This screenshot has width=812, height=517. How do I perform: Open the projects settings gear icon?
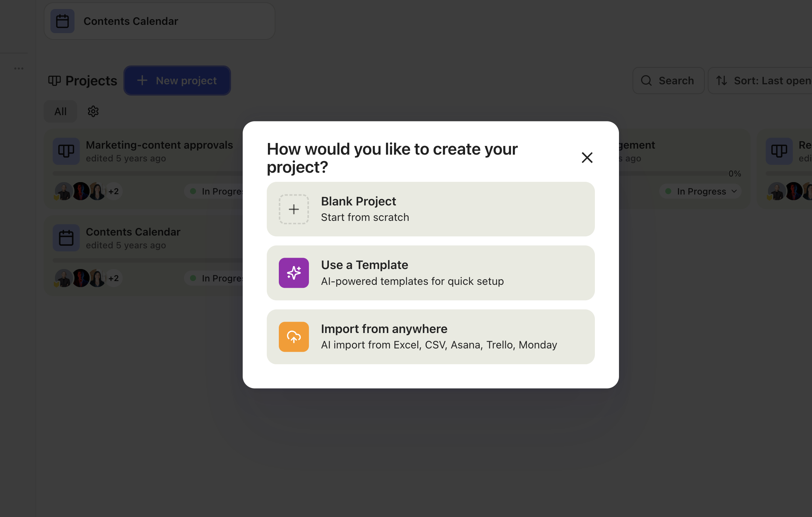pos(93,111)
